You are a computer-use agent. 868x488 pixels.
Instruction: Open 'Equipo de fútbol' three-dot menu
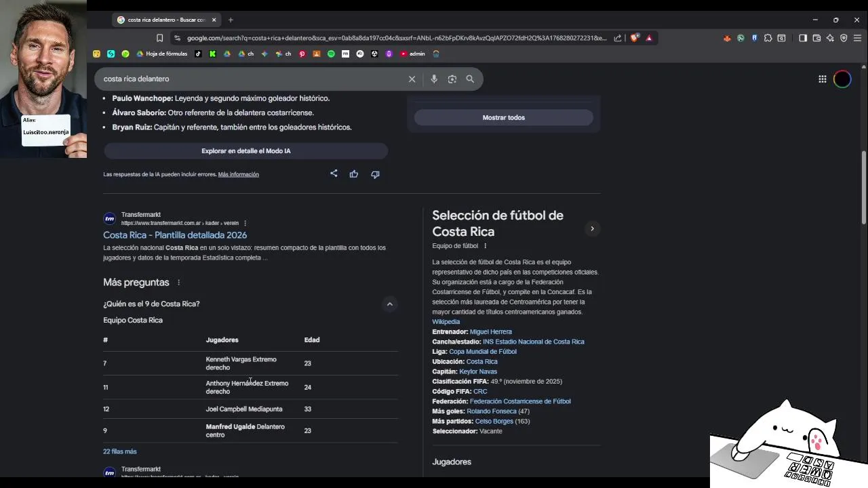coord(485,246)
